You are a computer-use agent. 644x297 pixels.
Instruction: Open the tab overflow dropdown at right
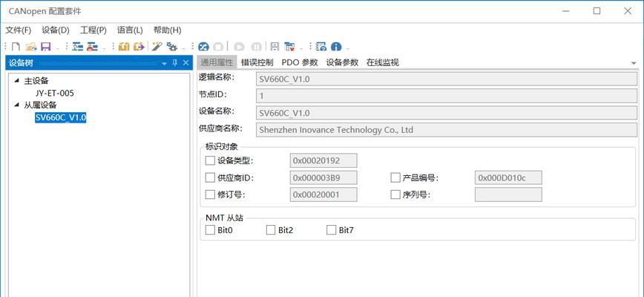pos(634,63)
